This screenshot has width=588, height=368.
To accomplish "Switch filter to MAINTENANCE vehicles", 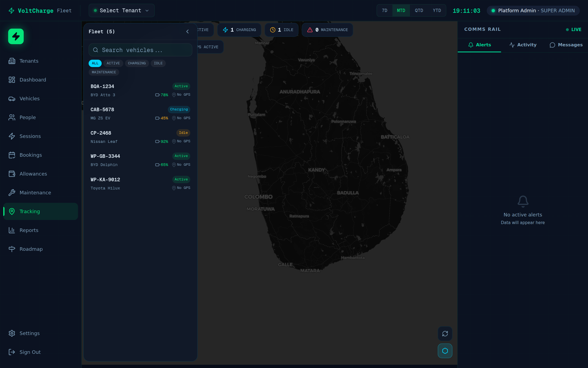I will point(104,72).
